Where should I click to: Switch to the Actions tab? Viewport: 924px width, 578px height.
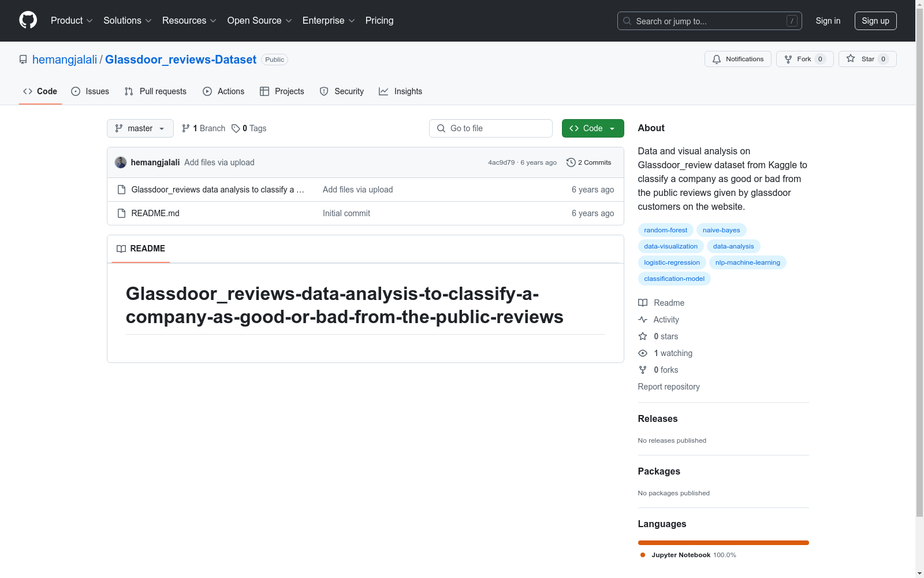(223, 91)
